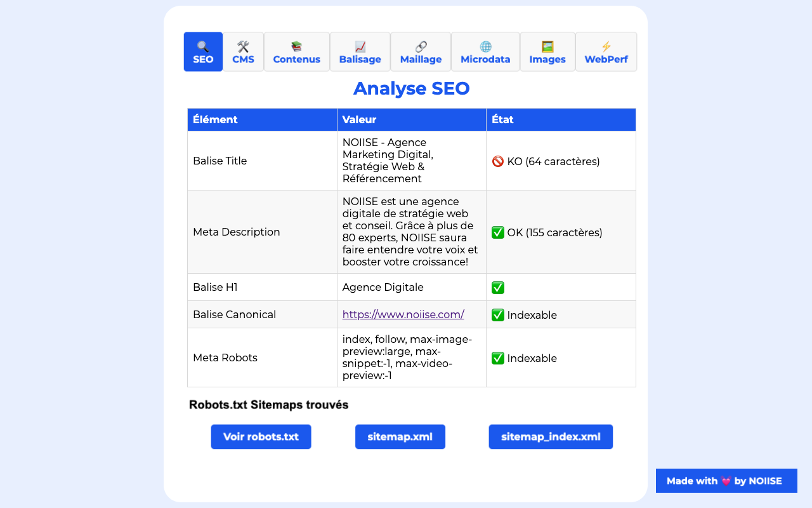This screenshot has width=812, height=508.
Task: Switch to the CMS tab
Action: click(243, 52)
